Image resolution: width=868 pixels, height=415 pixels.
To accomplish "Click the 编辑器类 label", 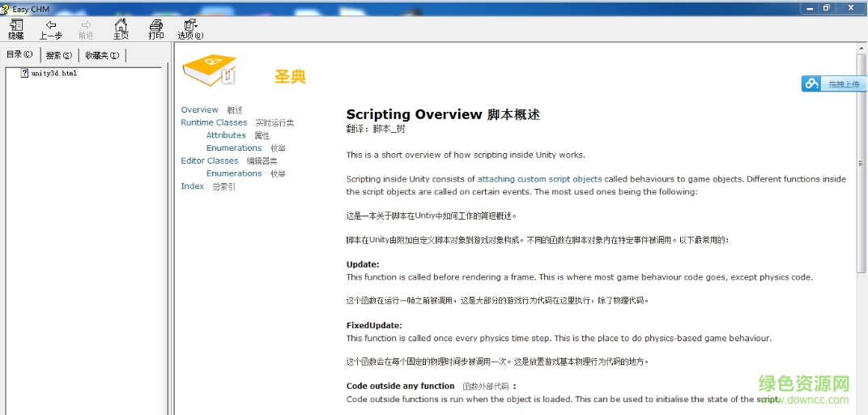I will tap(262, 161).
